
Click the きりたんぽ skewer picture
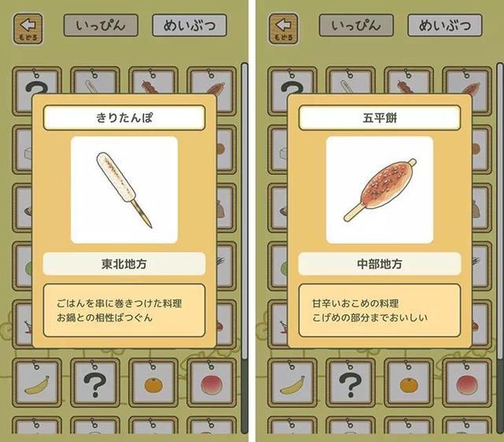pos(124,190)
